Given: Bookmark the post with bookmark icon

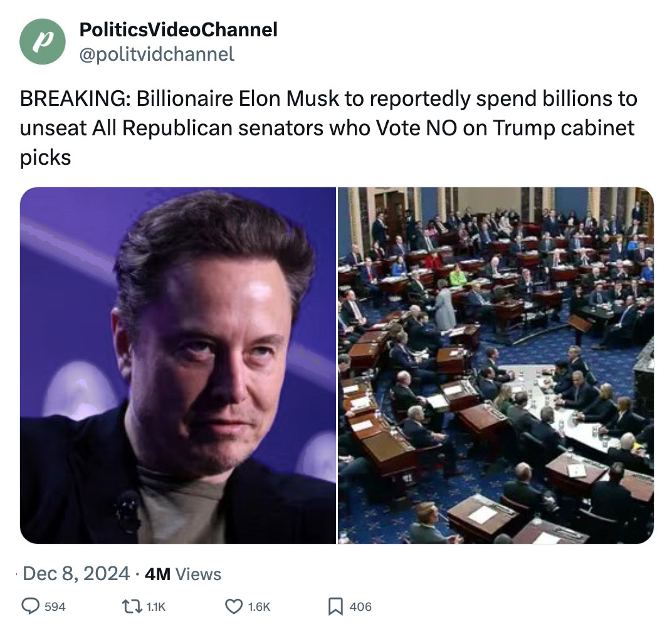Looking at the screenshot, I should (x=335, y=606).
